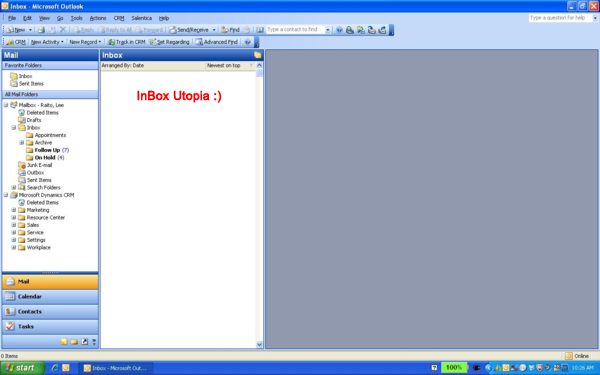Switch to Contacts in navigation pane

(x=50, y=311)
